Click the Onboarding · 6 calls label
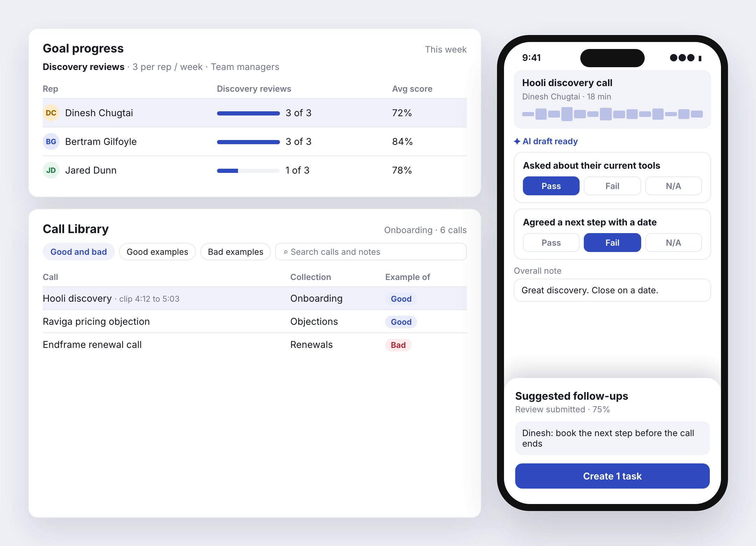Viewport: 756px width, 546px height. [425, 230]
